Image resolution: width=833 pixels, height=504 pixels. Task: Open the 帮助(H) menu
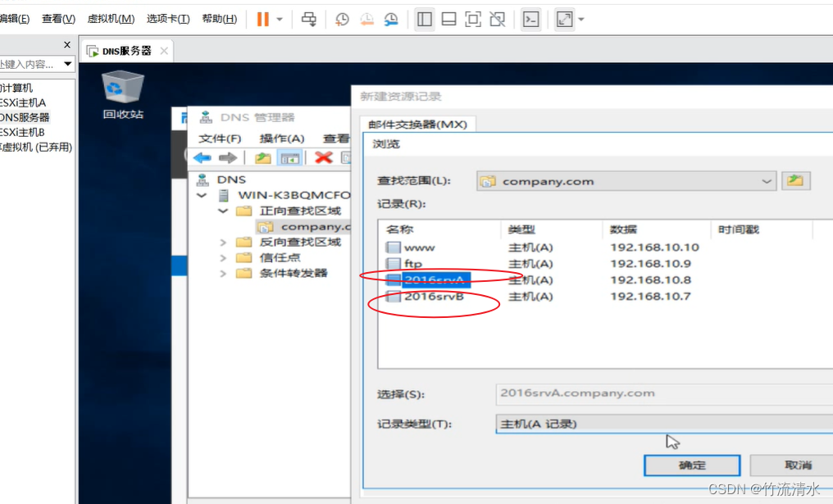(220, 19)
